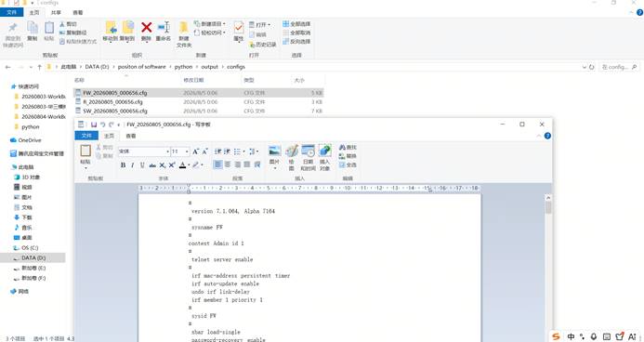The width and height of the screenshot is (644, 342).
Task: Click New Folder in Explorer ribbon
Action: coord(184,34)
